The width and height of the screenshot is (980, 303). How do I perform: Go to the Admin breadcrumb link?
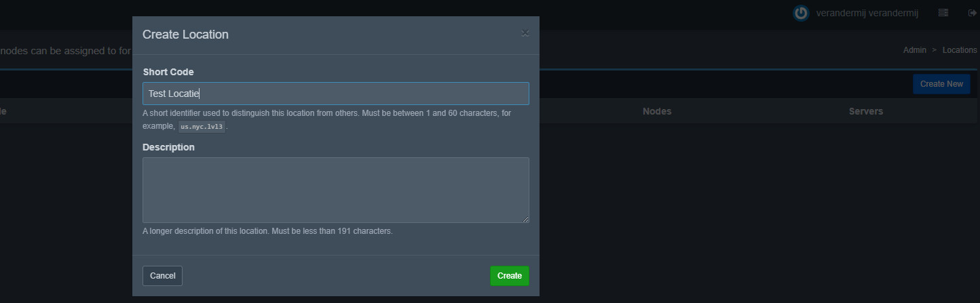click(x=914, y=50)
